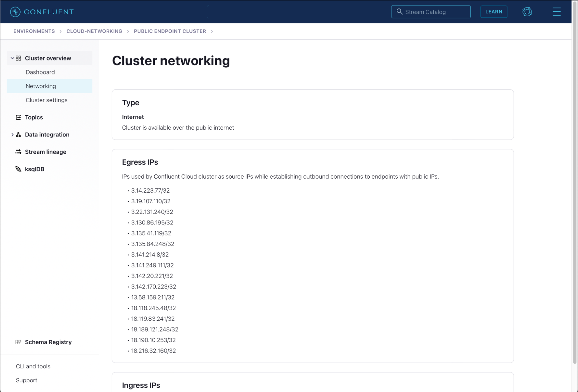Click egress IP 13.58.159.211/32

click(153, 298)
